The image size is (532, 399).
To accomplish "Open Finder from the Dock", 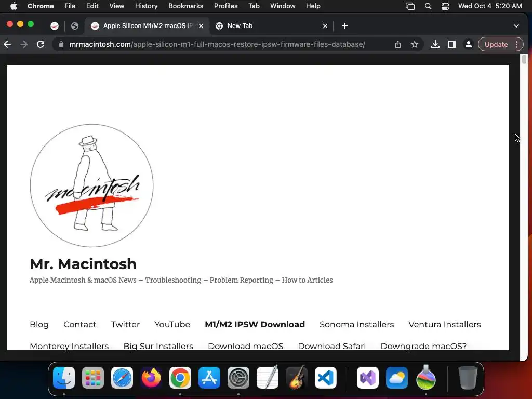I will tap(64, 378).
